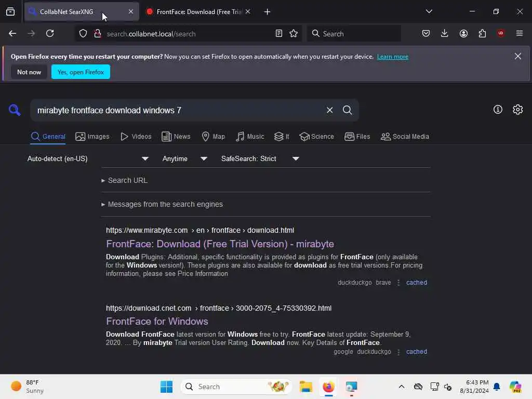
Task: Close the FrontFace Download tab
Action: coord(248,11)
